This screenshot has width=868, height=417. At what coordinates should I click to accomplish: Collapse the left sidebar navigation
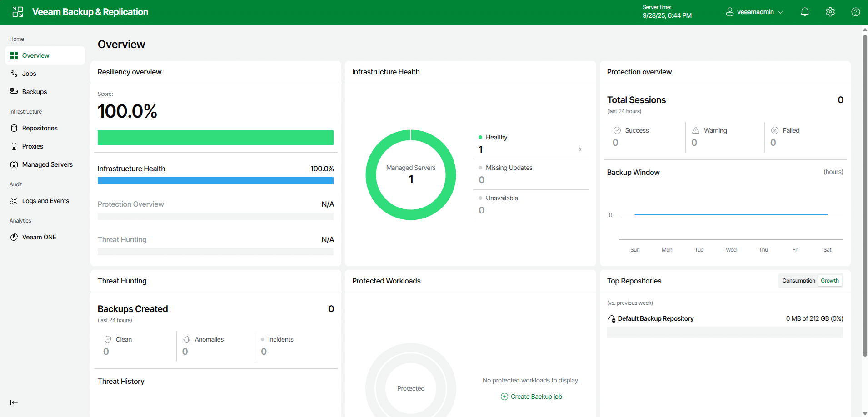(14, 402)
